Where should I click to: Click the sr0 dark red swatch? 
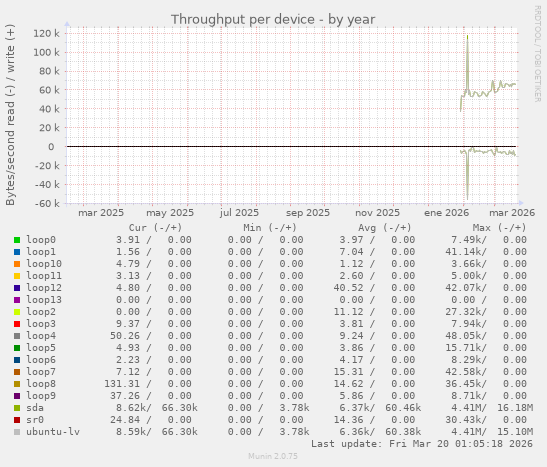click(17, 420)
